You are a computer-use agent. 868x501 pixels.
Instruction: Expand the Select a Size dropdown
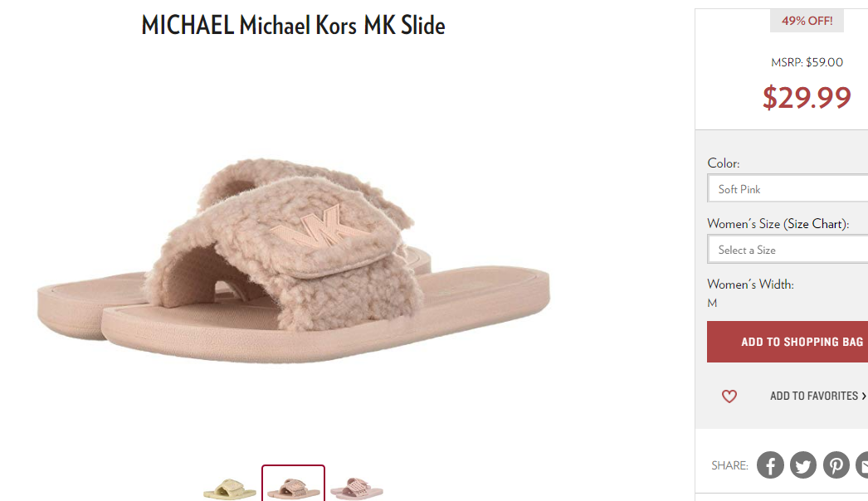788,250
